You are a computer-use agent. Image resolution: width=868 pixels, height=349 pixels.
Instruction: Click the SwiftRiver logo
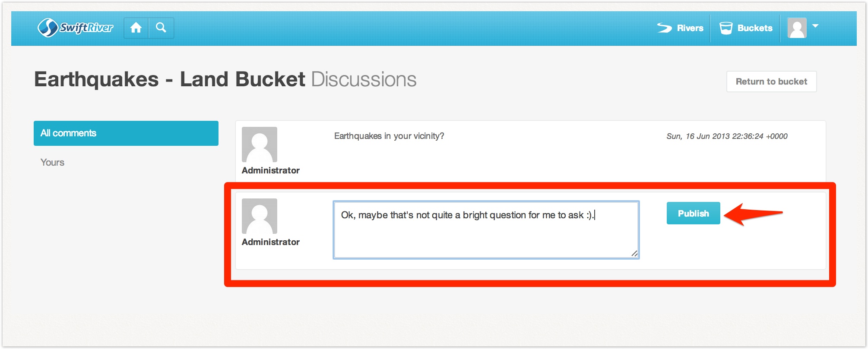coord(76,28)
